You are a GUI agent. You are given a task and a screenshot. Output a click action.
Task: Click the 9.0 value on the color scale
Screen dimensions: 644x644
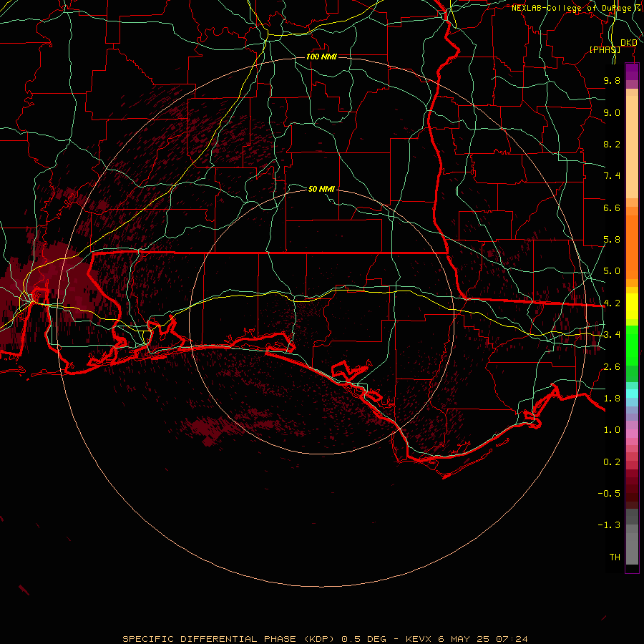point(612,112)
